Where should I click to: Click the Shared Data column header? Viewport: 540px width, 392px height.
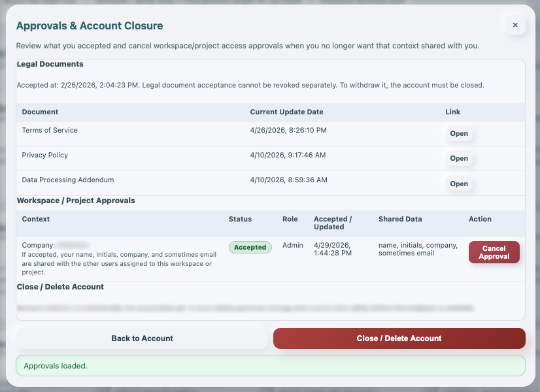400,219
